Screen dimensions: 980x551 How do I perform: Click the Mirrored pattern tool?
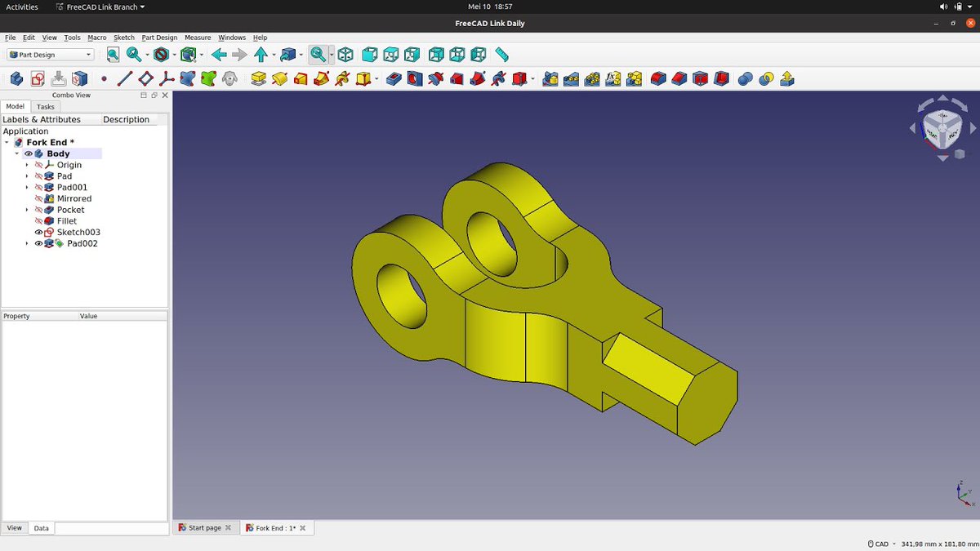point(550,78)
